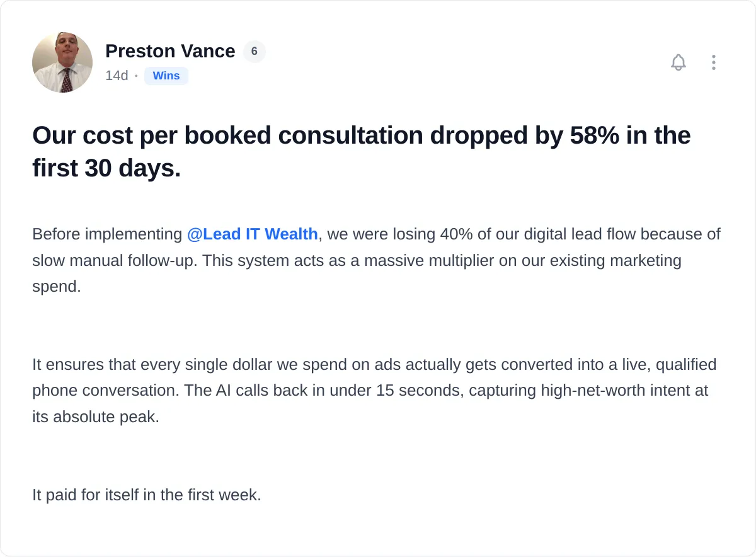Click the "slow manual follow-up" sentence line
Viewport: 756px width, 557px height.
click(357, 260)
